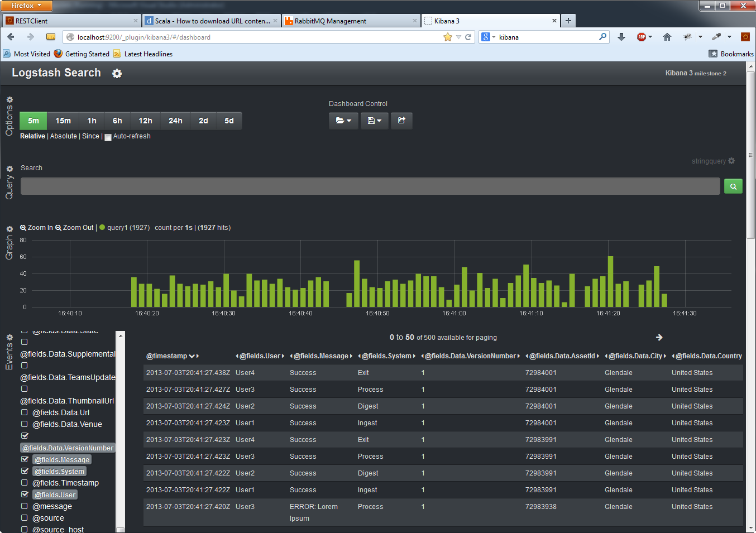Click the main page vertical scrollbar thumb
Image resolution: width=756 pixels, height=533 pixels.
click(x=751, y=155)
